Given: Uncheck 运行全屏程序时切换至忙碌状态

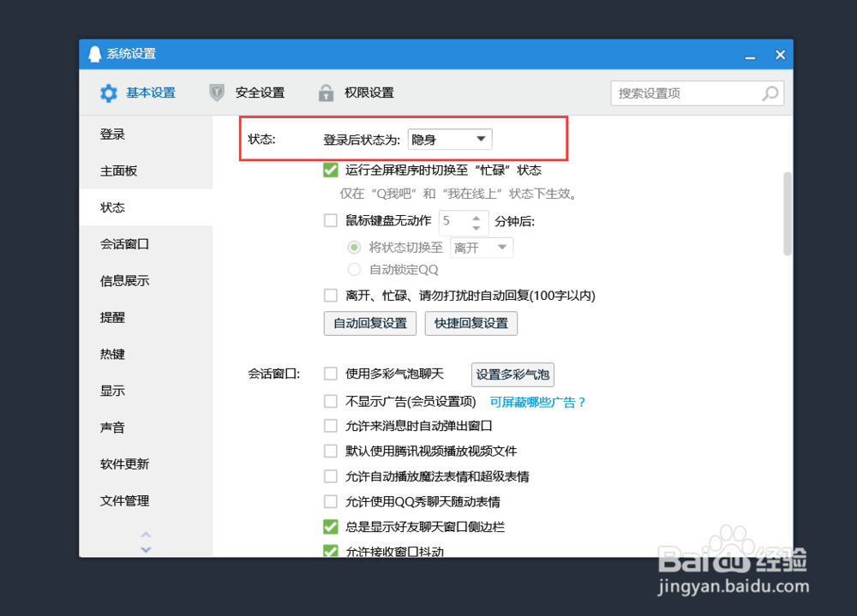Looking at the screenshot, I should [330, 170].
